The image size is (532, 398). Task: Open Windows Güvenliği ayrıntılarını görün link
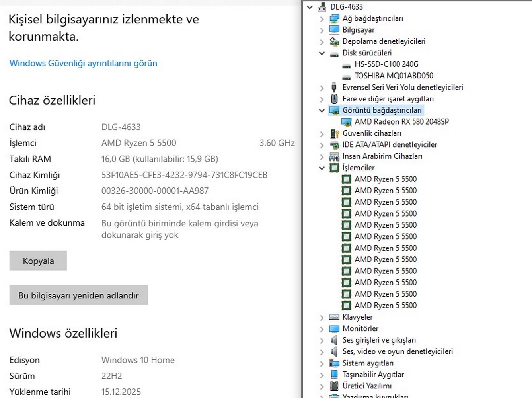[83, 63]
